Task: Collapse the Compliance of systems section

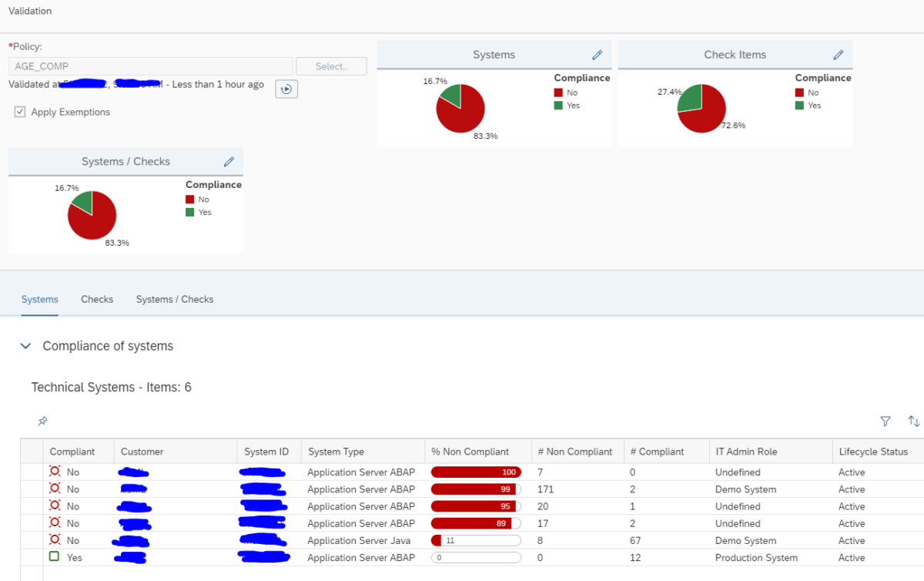Action: point(25,345)
